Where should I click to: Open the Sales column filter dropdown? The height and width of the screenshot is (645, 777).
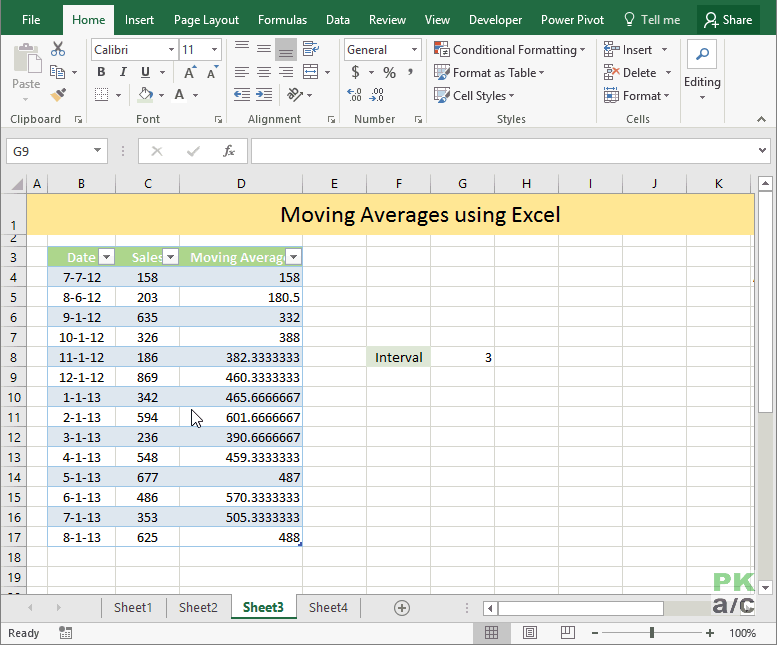170,257
